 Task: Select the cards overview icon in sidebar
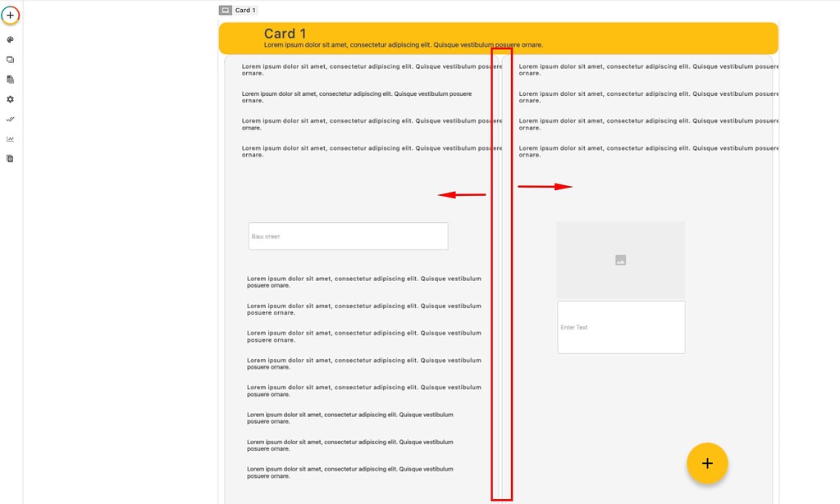click(10, 59)
